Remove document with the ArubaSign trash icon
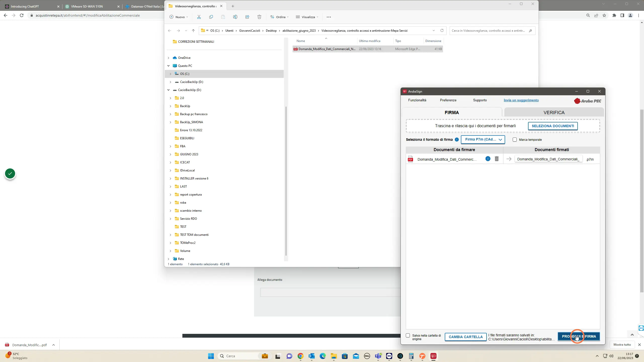Image resolution: width=644 pixels, height=362 pixels. [x=497, y=159]
